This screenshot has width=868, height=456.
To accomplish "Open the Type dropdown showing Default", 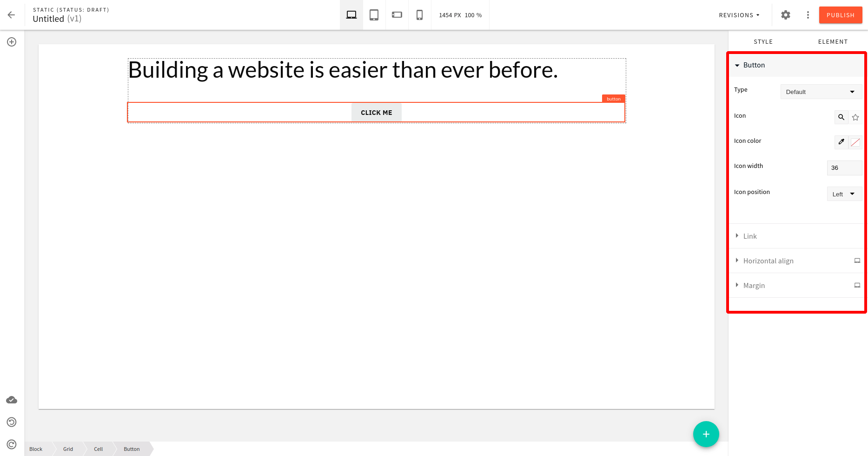I will [x=821, y=92].
